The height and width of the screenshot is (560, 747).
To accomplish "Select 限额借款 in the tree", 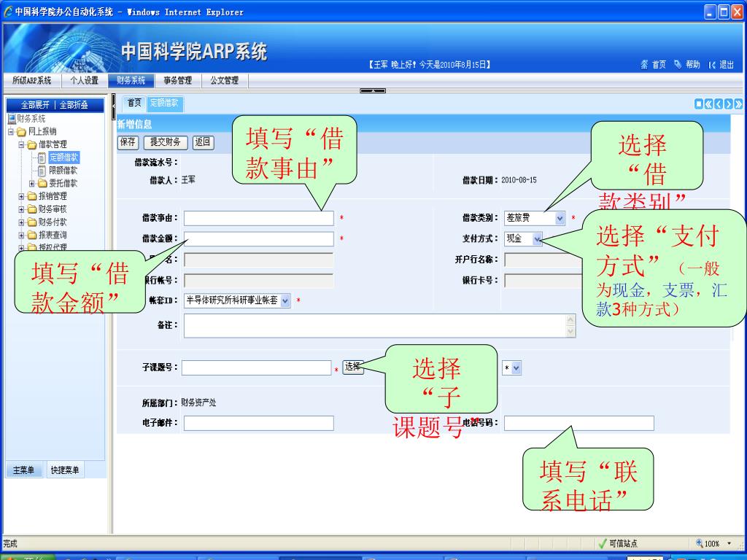I will point(63,171).
